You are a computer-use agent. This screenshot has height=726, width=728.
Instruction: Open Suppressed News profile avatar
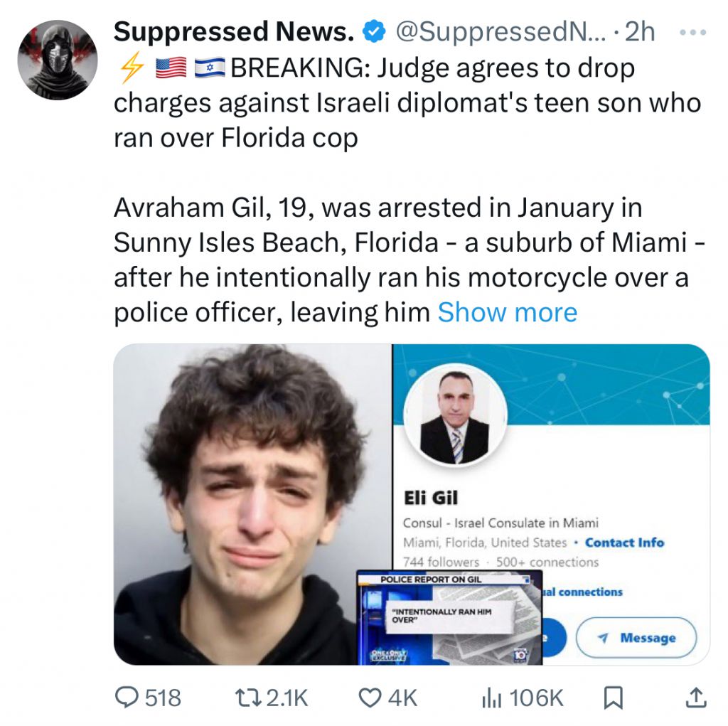coord(57,59)
